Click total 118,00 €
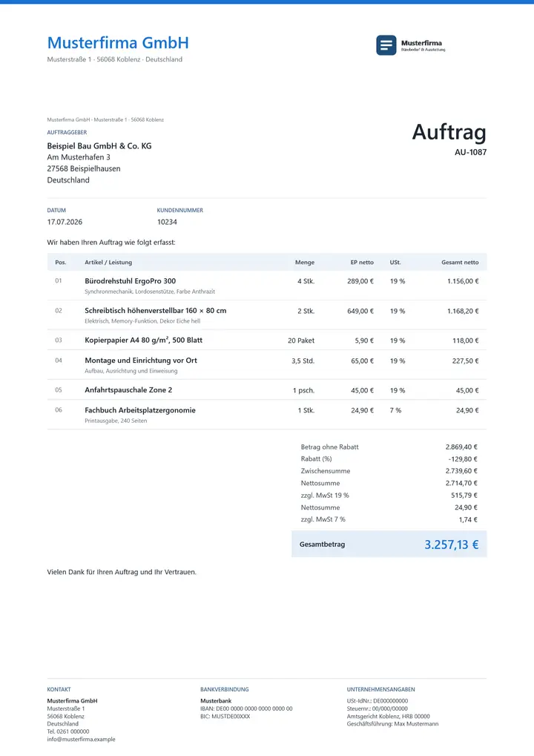Screen dimensions: 534x756 click(x=466, y=341)
